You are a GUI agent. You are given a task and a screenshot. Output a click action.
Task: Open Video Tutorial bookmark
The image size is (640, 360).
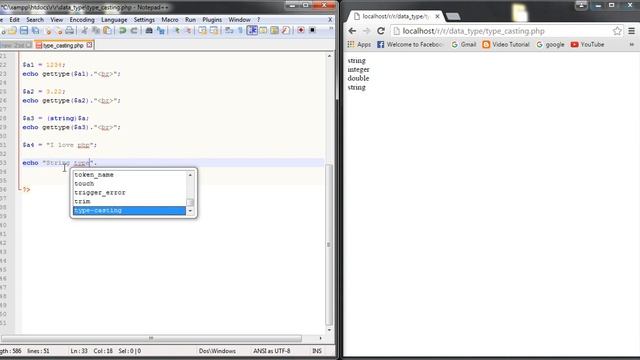506,44
